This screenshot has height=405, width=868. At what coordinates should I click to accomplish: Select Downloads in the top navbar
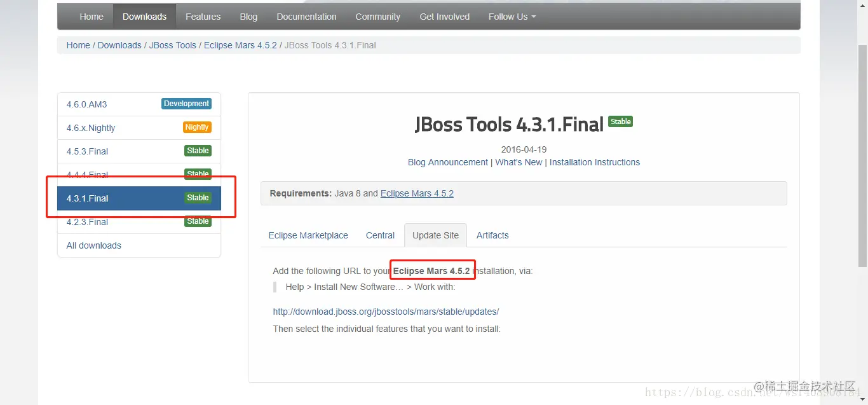[x=144, y=17]
